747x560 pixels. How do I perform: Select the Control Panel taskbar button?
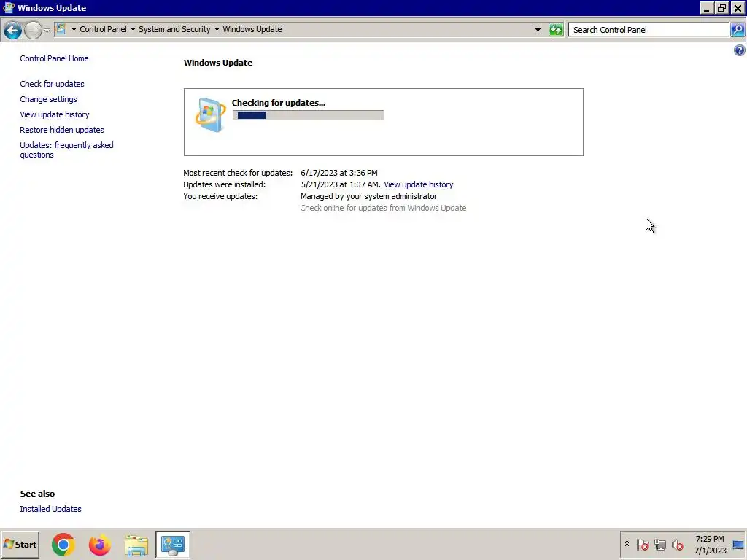coord(172,545)
